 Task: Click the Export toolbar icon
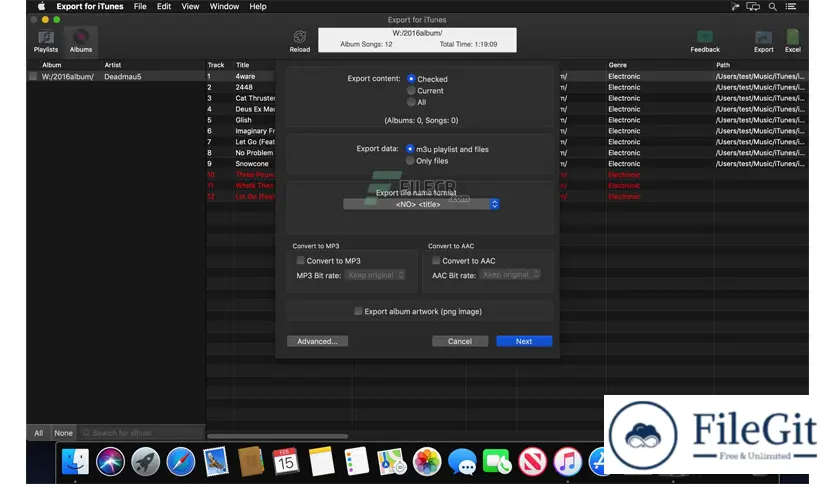point(763,41)
